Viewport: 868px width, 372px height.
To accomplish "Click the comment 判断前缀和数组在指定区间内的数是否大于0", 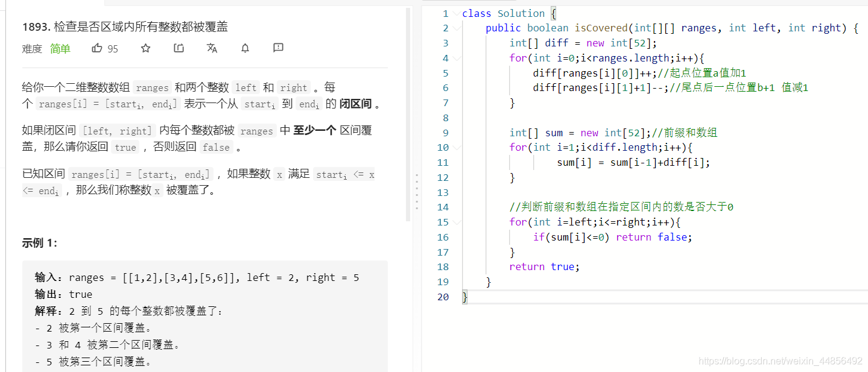I will pyautogui.click(x=621, y=207).
